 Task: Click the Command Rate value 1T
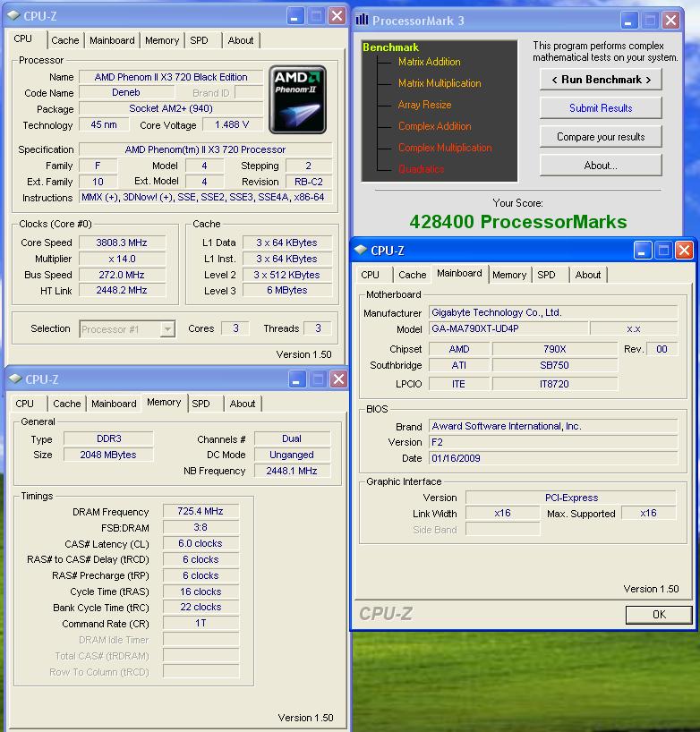point(201,623)
